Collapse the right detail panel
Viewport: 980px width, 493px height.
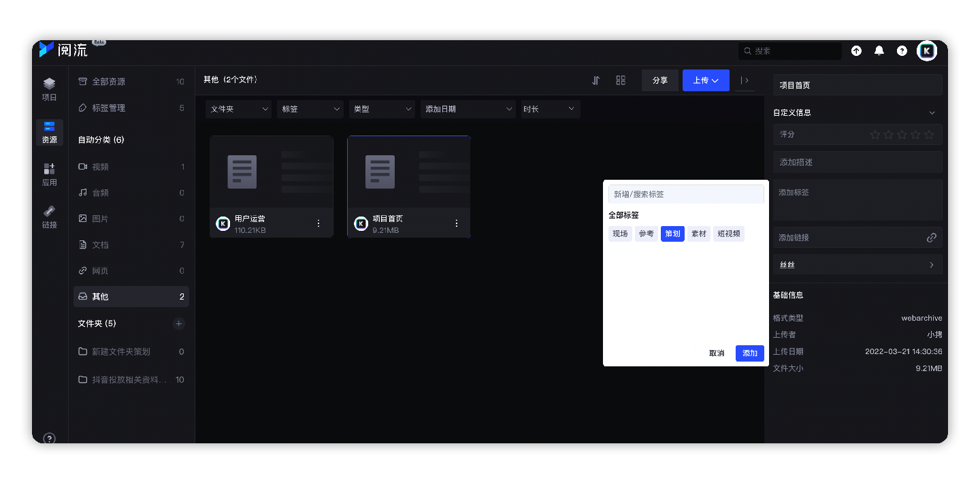click(745, 80)
